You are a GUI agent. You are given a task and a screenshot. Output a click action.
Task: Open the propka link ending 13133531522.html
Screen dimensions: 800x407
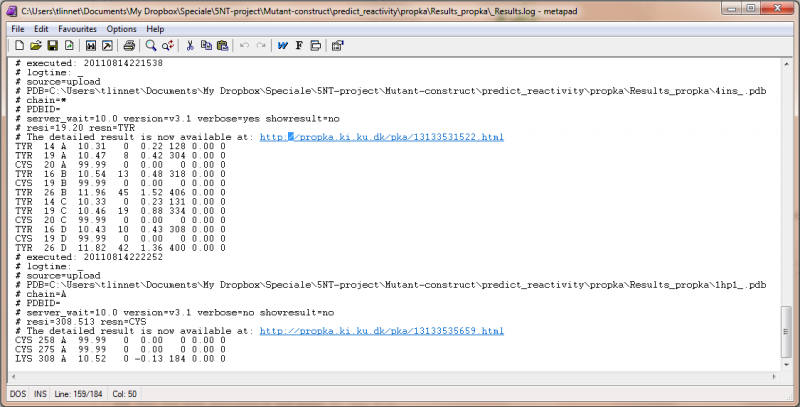click(x=381, y=137)
